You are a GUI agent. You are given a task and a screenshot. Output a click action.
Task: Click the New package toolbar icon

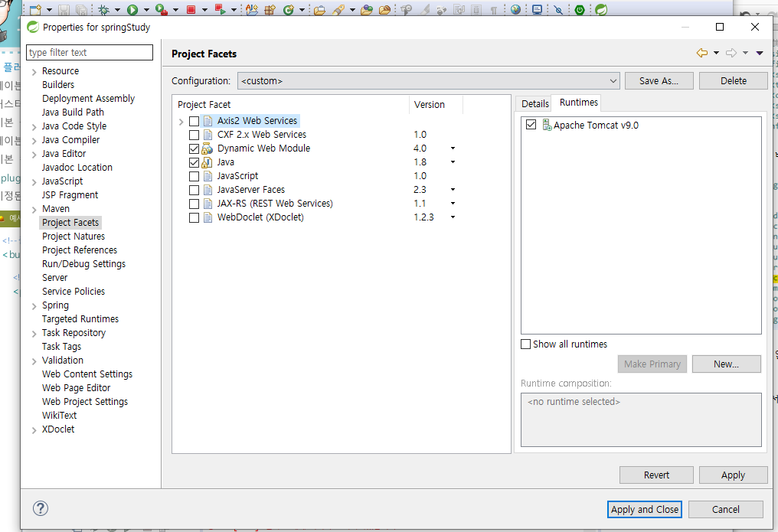point(270,9)
